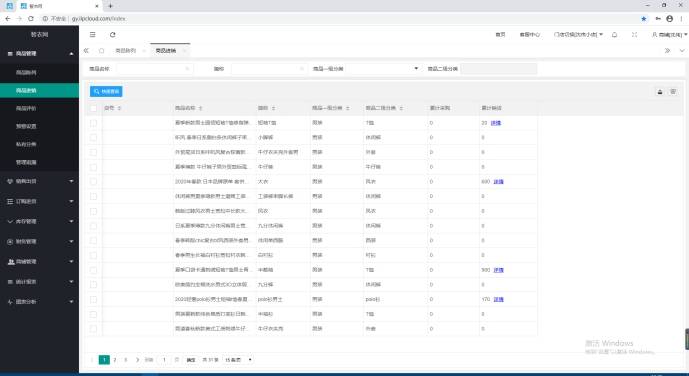This screenshot has width=689, height=376.
Task: Click the browser address bar URL
Action: (99, 19)
